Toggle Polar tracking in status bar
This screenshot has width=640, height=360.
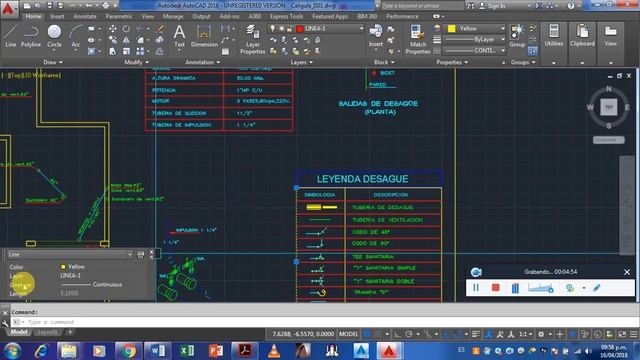coord(409,334)
